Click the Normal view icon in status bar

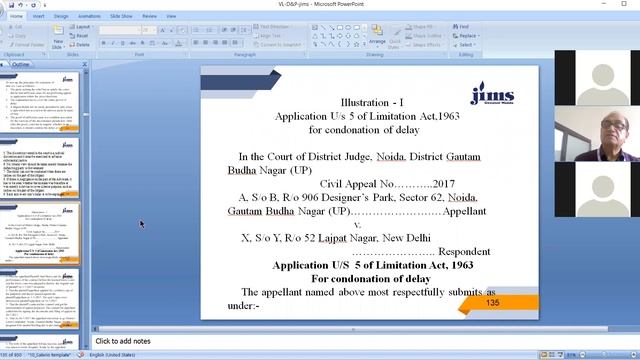tap(544, 355)
